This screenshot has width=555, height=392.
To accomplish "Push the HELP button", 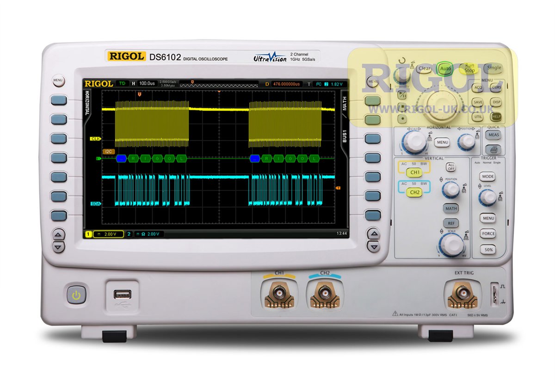I will (496, 117).
